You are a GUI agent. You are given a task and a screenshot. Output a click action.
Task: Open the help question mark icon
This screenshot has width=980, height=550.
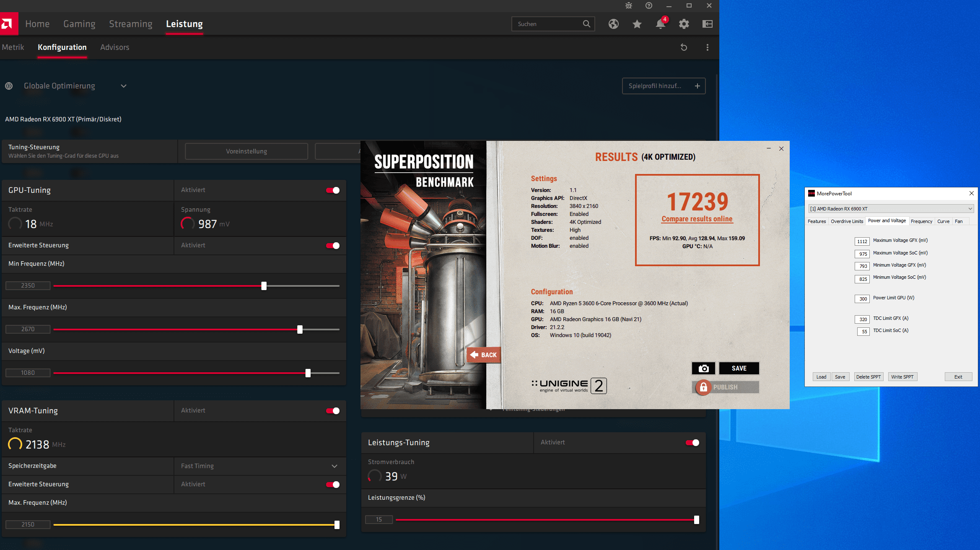click(x=649, y=5)
